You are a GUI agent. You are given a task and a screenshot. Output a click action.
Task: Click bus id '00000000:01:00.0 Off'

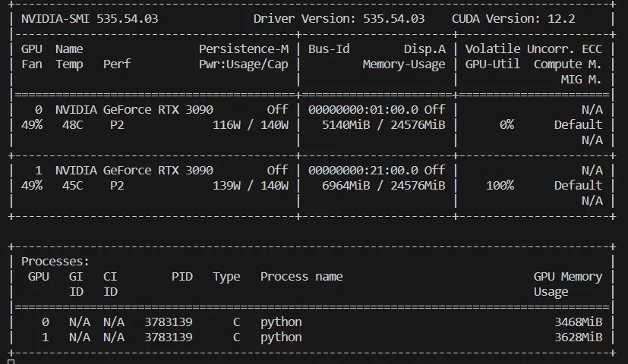pyautogui.click(x=377, y=110)
